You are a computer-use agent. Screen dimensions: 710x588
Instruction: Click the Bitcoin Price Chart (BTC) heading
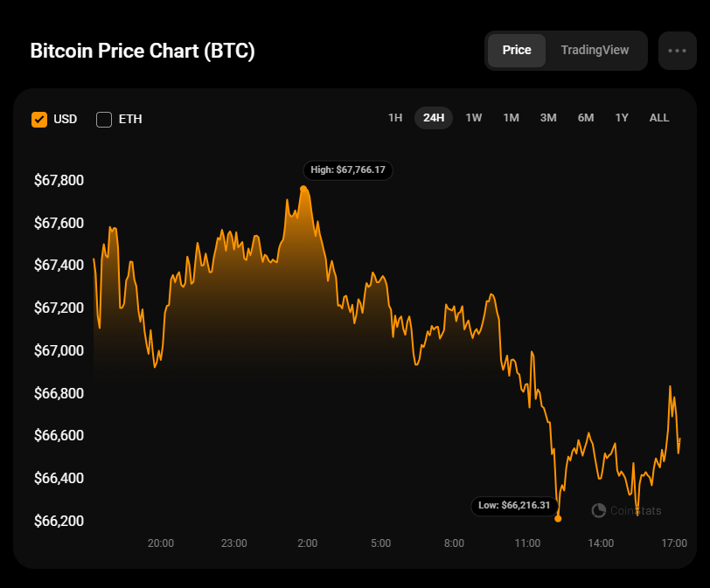click(x=143, y=51)
